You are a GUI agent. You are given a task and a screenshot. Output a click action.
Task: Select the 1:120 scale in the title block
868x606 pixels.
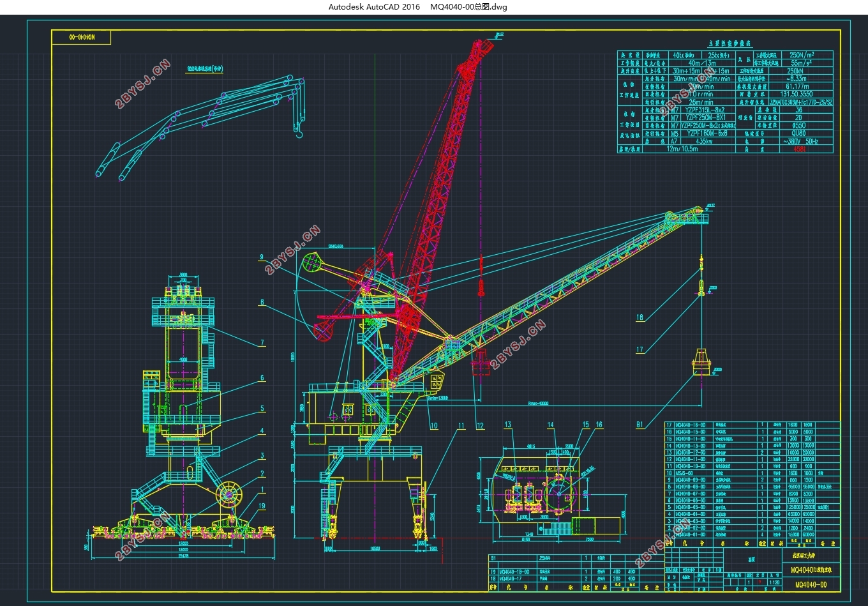tap(775, 582)
